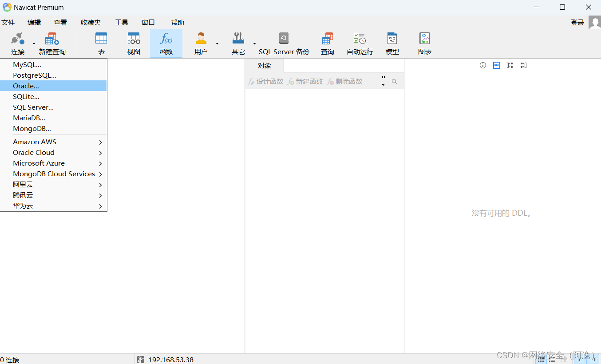Expand the Microsoft Azure submenu
This screenshot has height=364, width=601.
(x=53, y=163)
